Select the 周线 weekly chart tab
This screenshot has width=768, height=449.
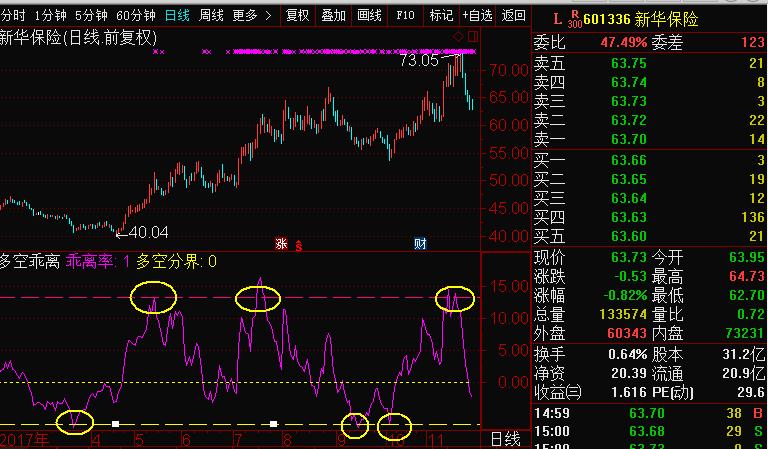[x=211, y=16]
